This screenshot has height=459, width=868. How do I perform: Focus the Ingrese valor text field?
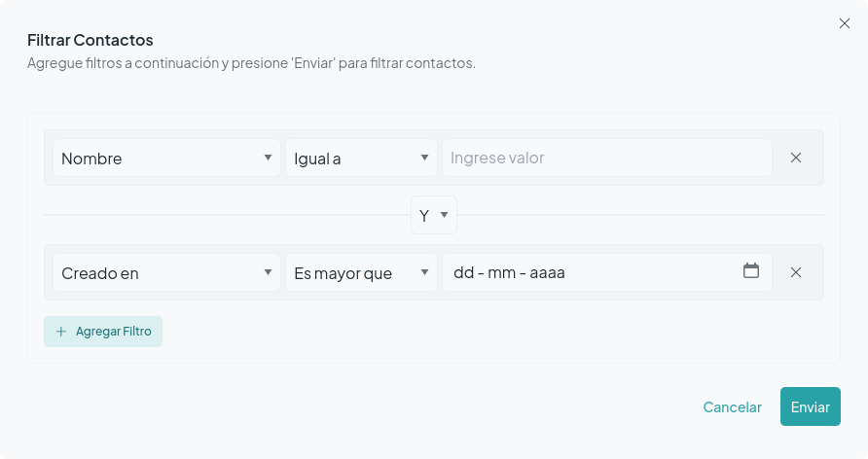(606, 158)
